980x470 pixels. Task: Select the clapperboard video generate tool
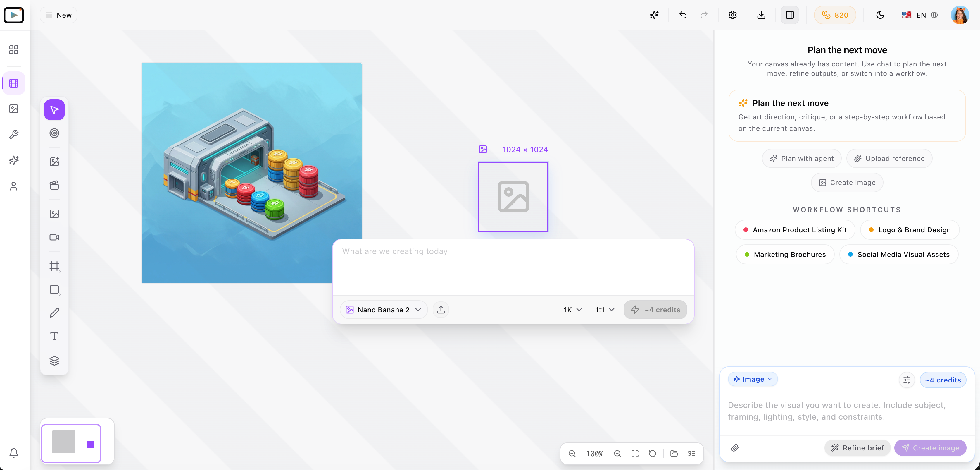[54, 185]
